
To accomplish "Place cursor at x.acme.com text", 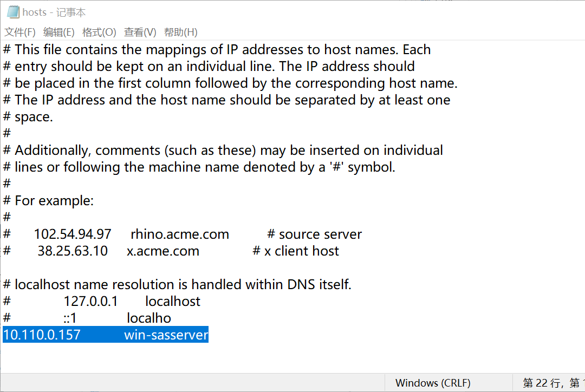I will coord(163,251).
